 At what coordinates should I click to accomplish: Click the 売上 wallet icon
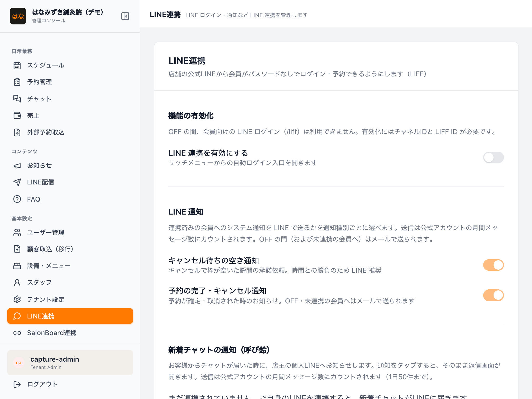coord(17,115)
